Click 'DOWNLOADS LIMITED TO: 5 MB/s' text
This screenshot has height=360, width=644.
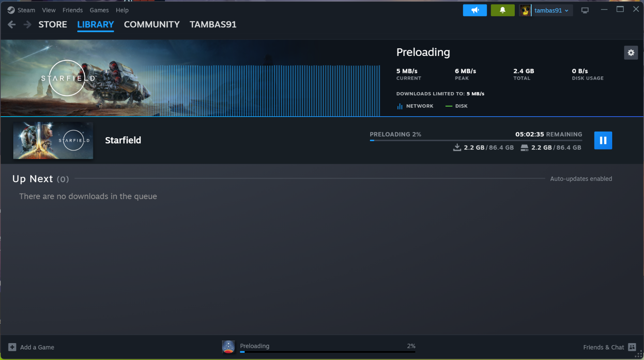pos(440,94)
